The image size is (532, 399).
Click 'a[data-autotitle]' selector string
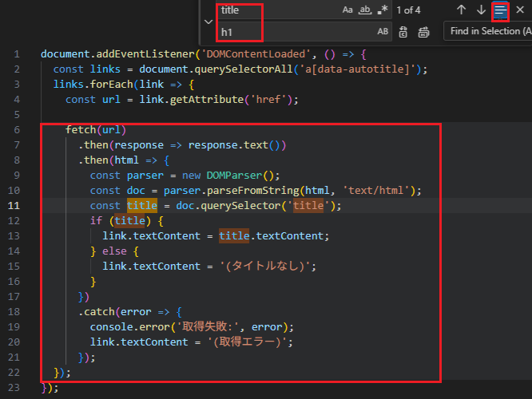[357, 69]
